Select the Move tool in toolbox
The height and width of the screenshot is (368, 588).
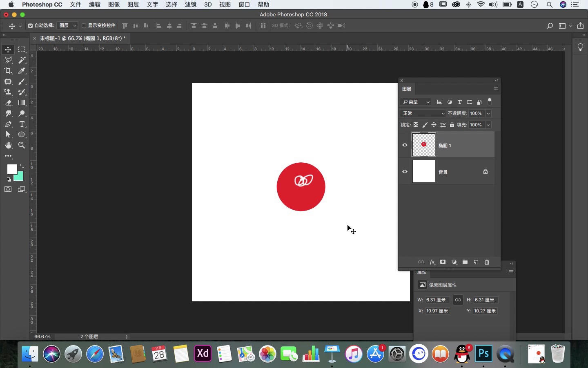pos(8,49)
